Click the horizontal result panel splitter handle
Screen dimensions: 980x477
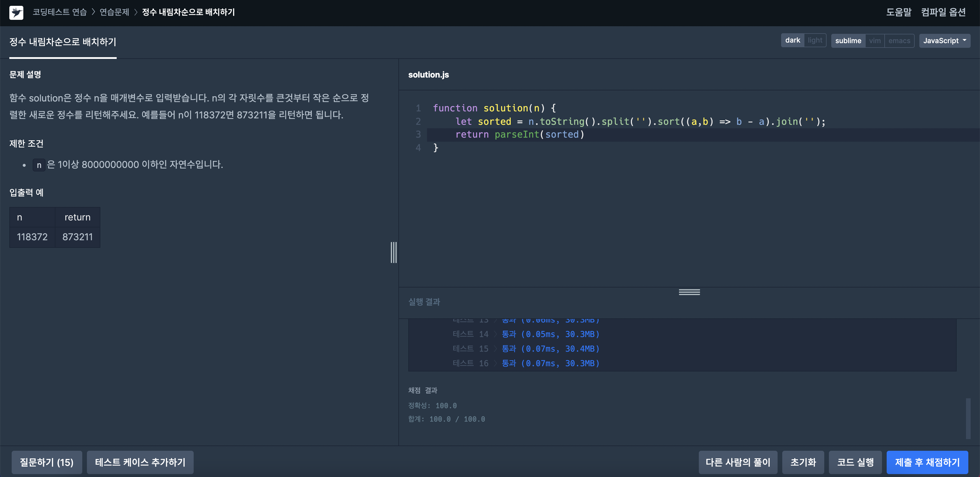pos(689,292)
